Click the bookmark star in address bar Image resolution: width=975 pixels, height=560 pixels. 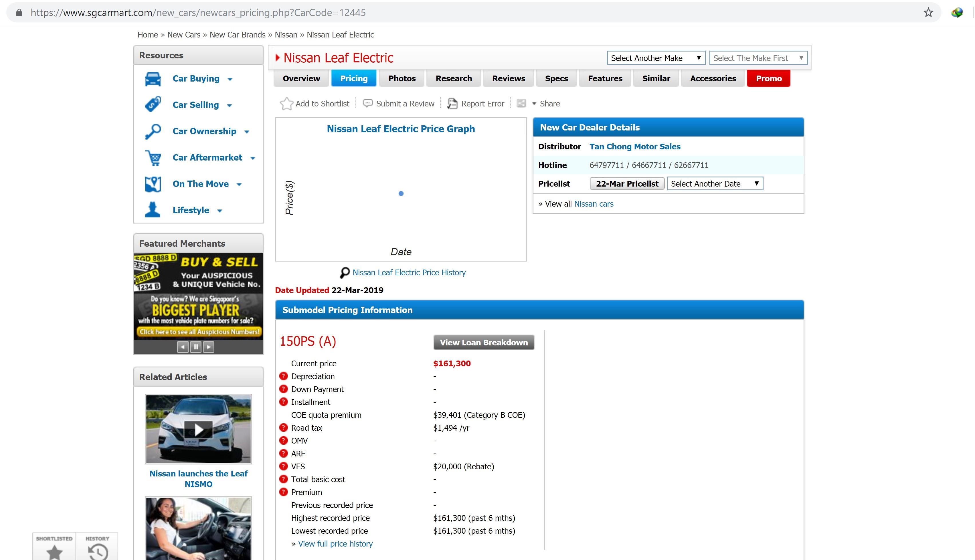928,13
